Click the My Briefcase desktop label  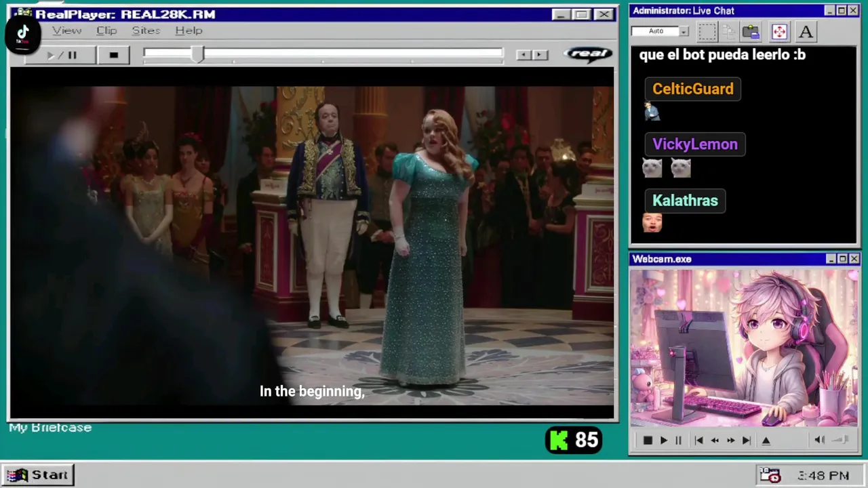[50, 428]
